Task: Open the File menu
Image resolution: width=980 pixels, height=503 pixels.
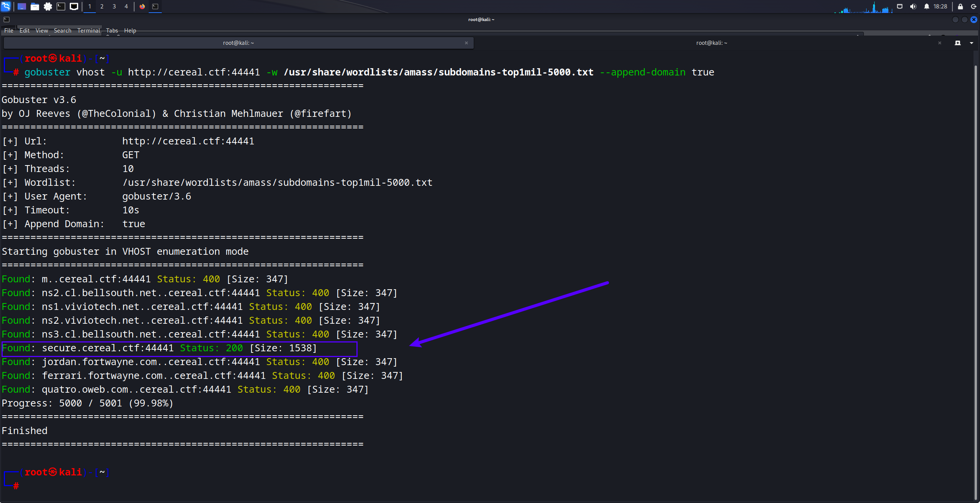Action: (8, 31)
